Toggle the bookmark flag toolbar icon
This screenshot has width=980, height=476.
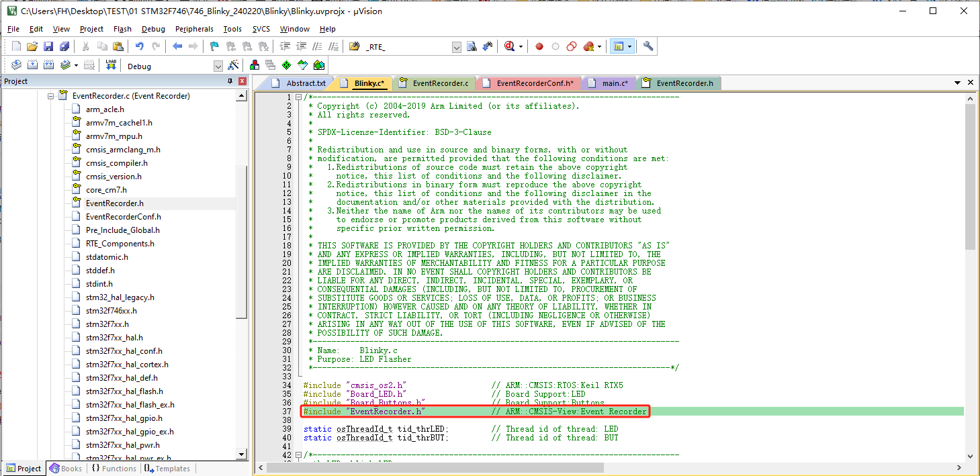(x=214, y=46)
